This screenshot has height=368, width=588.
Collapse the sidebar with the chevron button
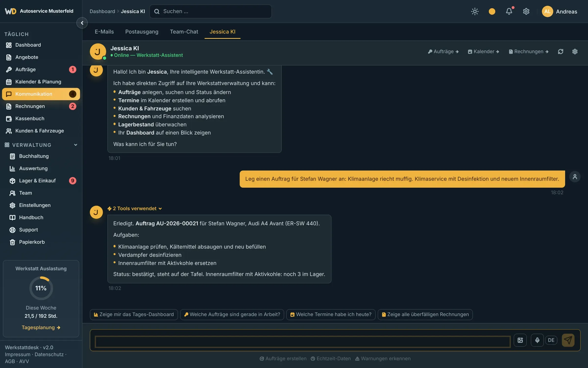[x=82, y=23]
